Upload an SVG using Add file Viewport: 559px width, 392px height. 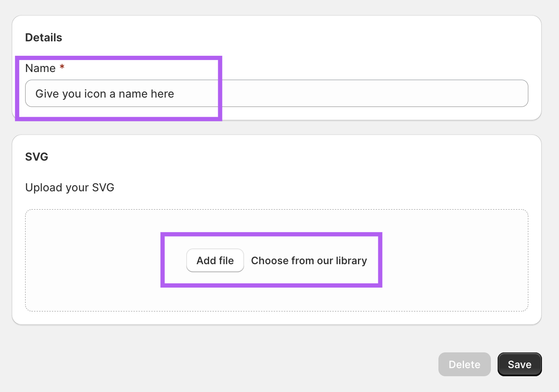[215, 261]
